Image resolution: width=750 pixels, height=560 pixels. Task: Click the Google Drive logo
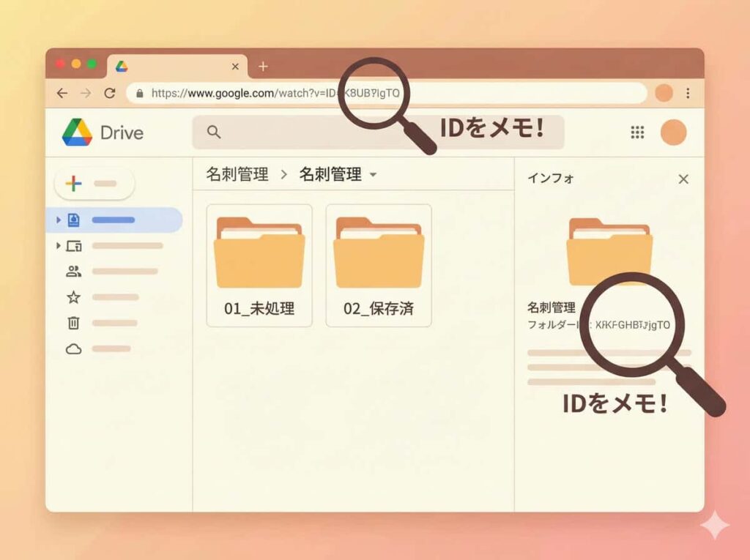[77, 132]
